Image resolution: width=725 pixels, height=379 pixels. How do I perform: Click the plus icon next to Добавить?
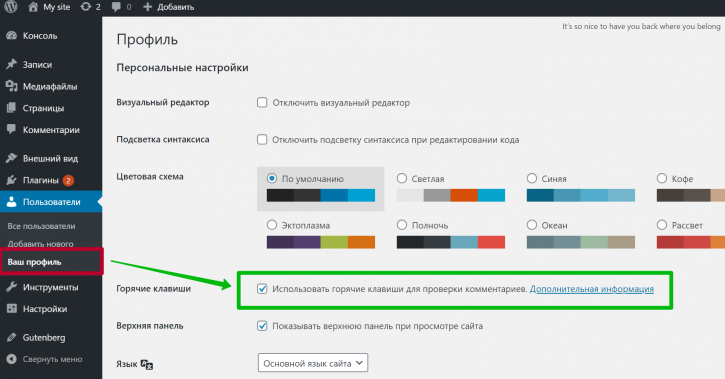(147, 6)
